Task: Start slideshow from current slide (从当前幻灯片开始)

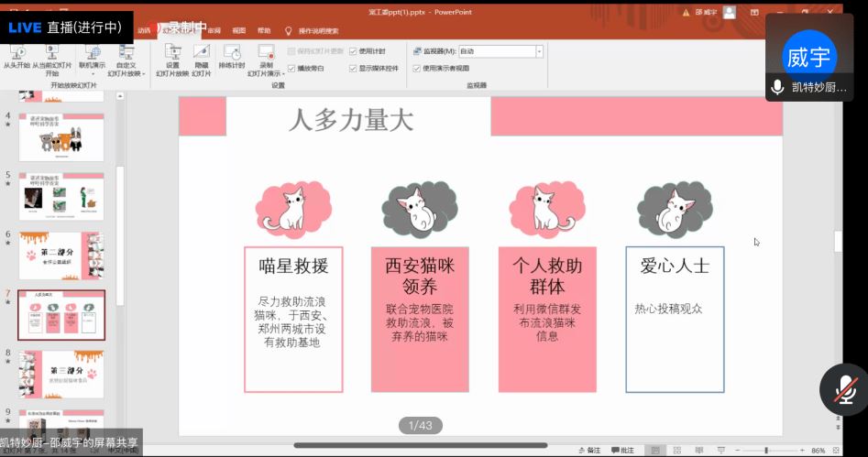Action: [51, 60]
